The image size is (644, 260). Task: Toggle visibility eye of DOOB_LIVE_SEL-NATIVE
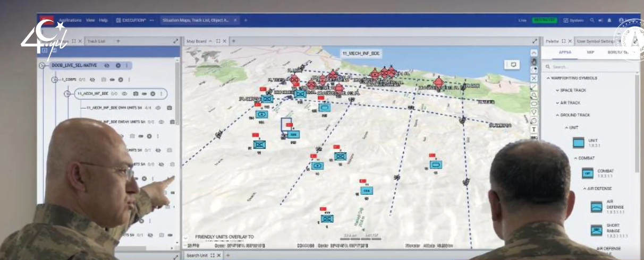(x=107, y=65)
